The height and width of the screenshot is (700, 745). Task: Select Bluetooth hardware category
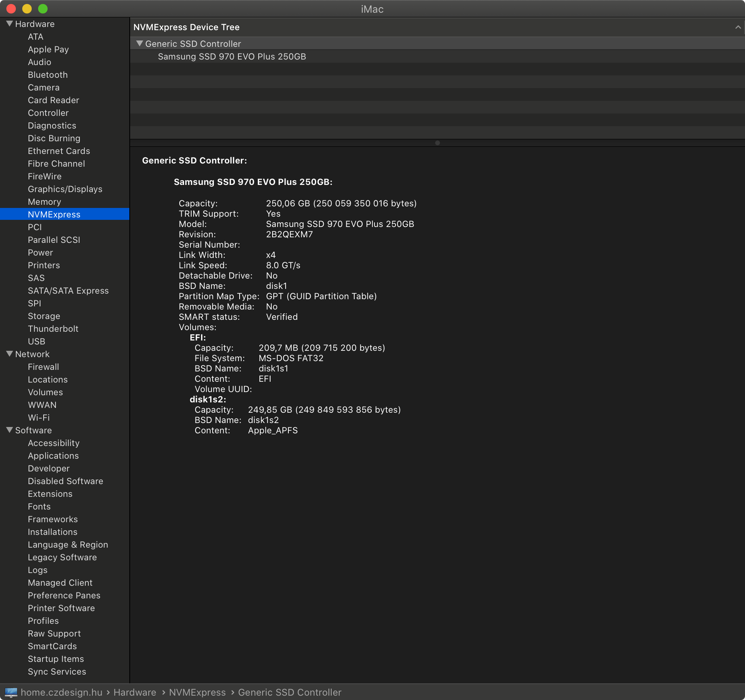click(48, 75)
